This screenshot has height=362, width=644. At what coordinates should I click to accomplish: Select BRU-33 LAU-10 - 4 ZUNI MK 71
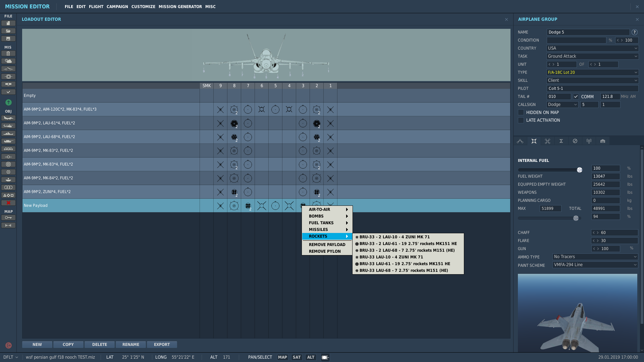click(391, 257)
